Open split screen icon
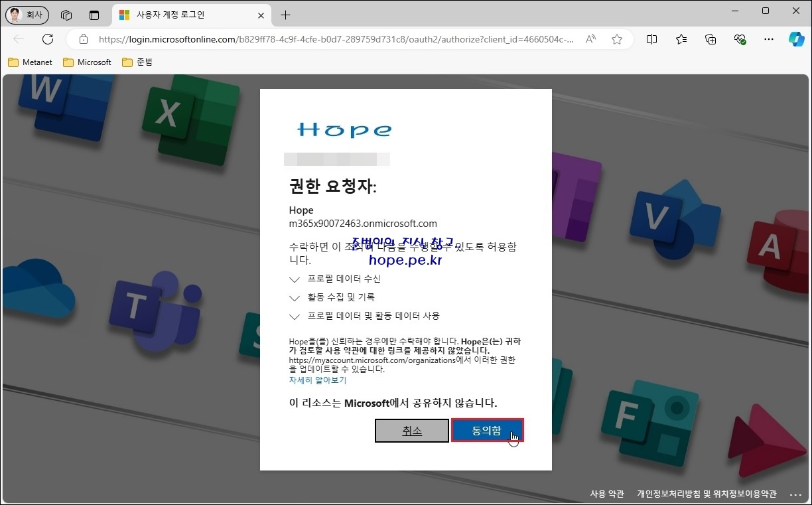812x505 pixels. point(651,39)
